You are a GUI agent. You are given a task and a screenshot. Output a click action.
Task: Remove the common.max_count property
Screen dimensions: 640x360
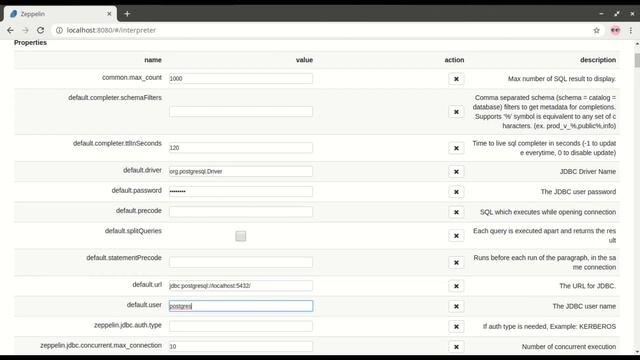click(456, 79)
